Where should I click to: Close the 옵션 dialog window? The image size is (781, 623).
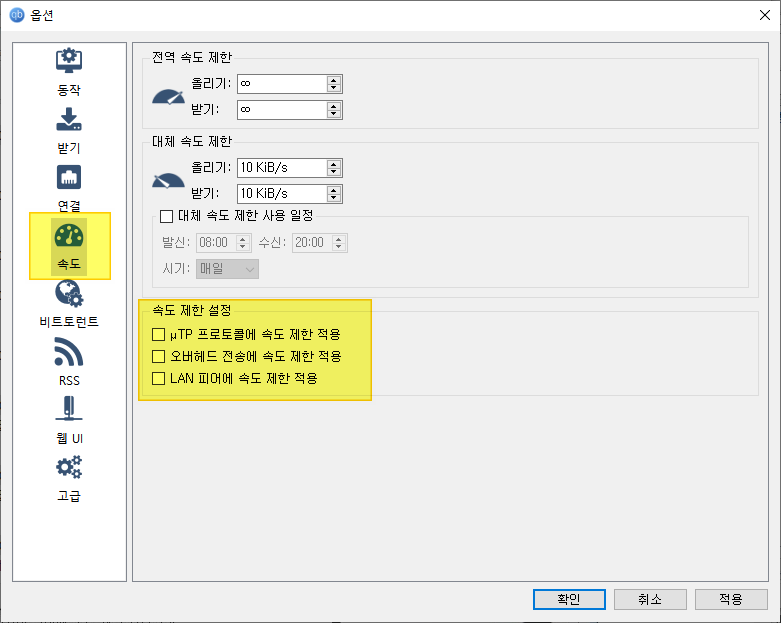(765, 15)
